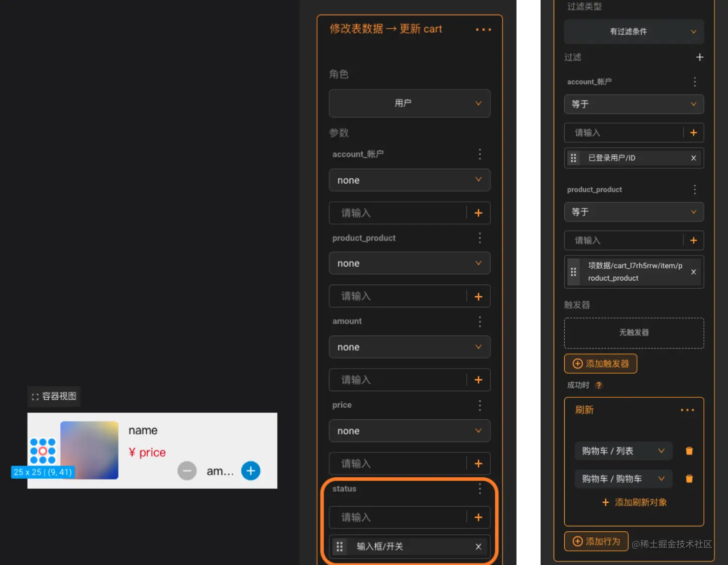This screenshot has height=565, width=728.
Task: Select the blue grid layout icon in the canvas
Action: pyautogui.click(x=43, y=451)
